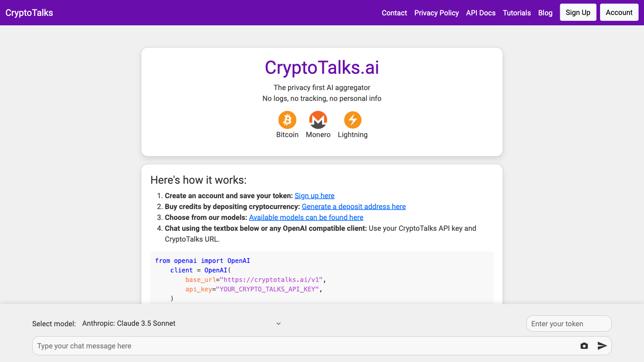Screen dimensions: 644x362
Task: Follow the 'Sign up here' link
Action: tap(315, 195)
